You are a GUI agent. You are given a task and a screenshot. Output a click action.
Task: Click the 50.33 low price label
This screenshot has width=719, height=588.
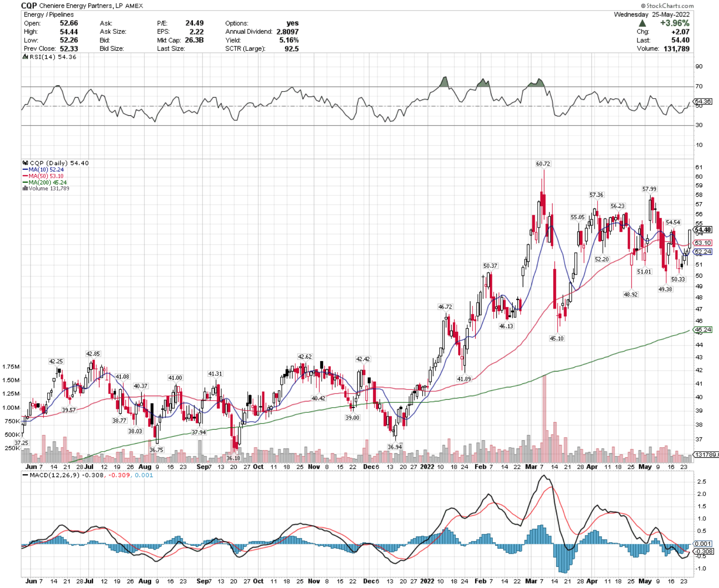tap(678, 279)
